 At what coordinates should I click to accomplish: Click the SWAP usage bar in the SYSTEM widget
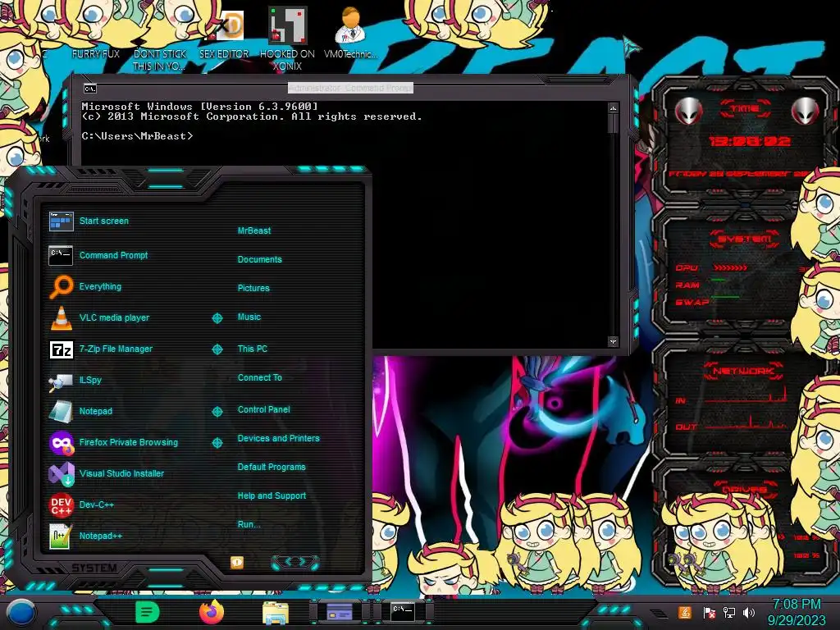click(x=725, y=296)
